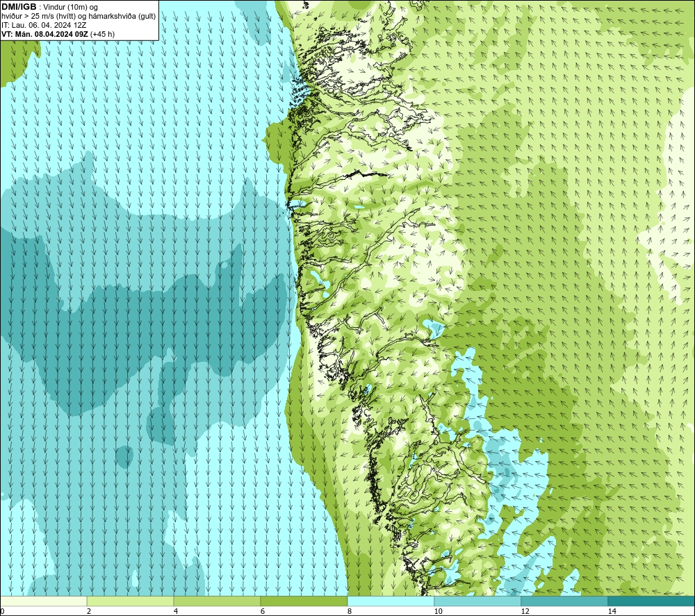Click the legend scale label '10'

click(x=439, y=611)
